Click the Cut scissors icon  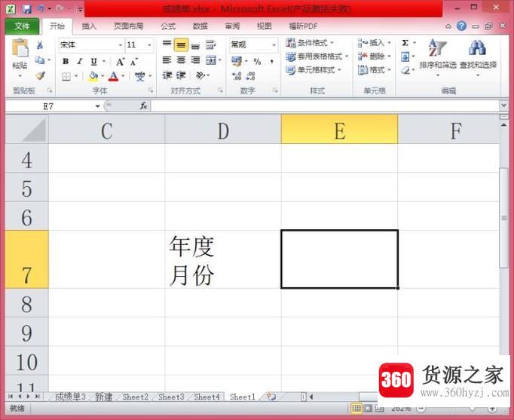(x=40, y=45)
